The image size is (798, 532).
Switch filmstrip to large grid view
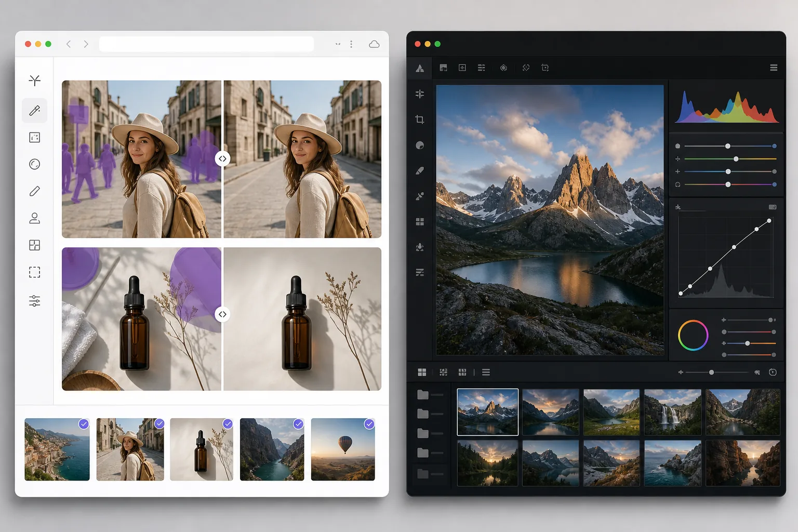click(x=422, y=372)
